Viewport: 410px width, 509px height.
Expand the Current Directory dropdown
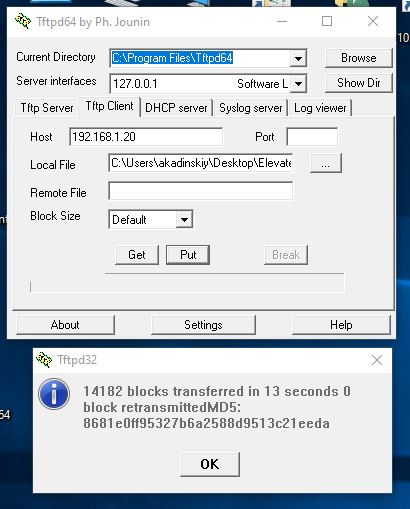(x=298, y=59)
